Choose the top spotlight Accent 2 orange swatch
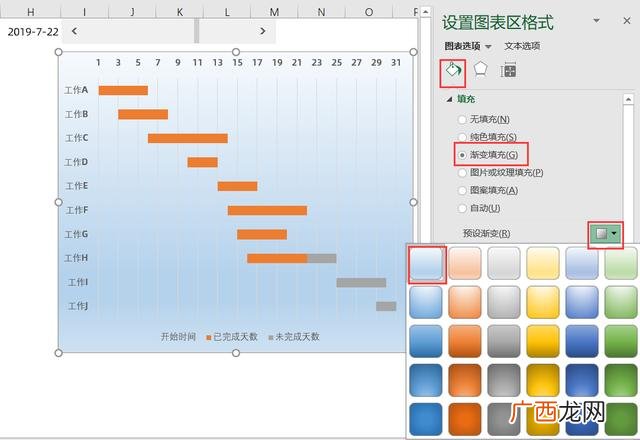The image size is (640, 440). point(464,302)
